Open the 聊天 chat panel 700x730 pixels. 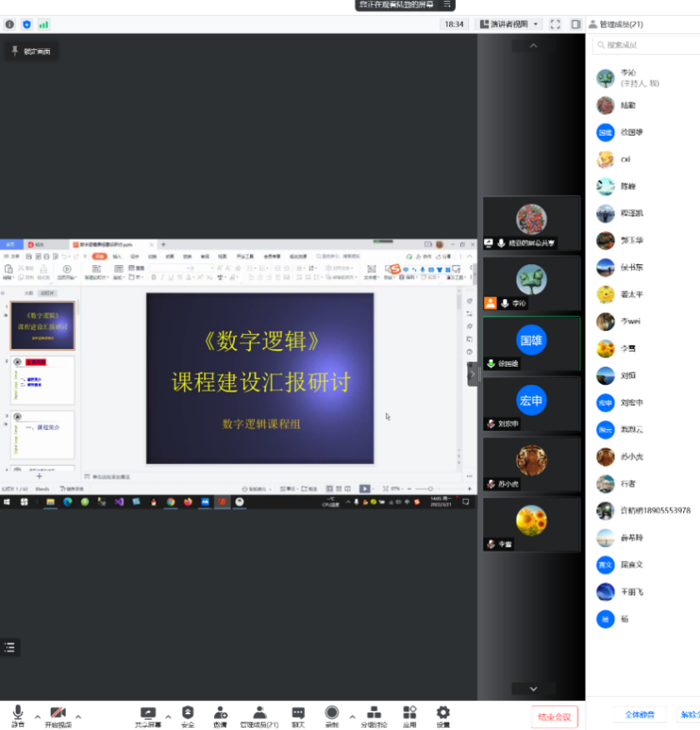point(297,714)
